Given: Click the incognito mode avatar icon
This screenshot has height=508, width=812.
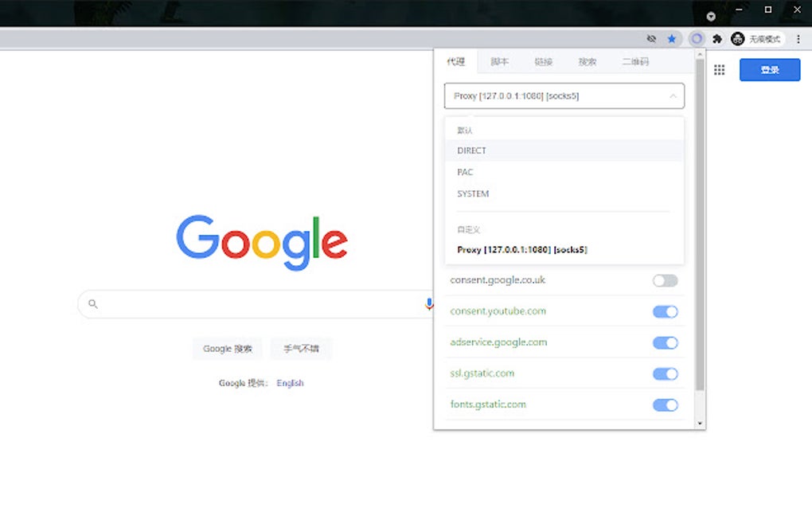Looking at the screenshot, I should 736,38.
